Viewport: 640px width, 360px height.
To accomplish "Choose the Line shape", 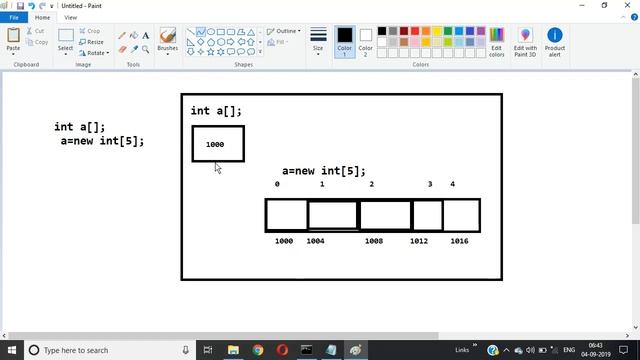I will click(191, 32).
